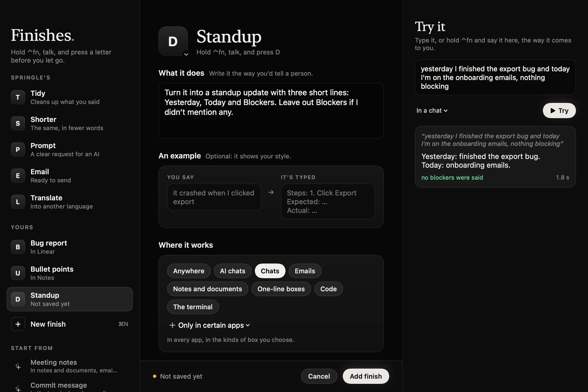Select the Shorter finish in the sidebar
Viewport: 588px width, 392px height.
tap(70, 123)
